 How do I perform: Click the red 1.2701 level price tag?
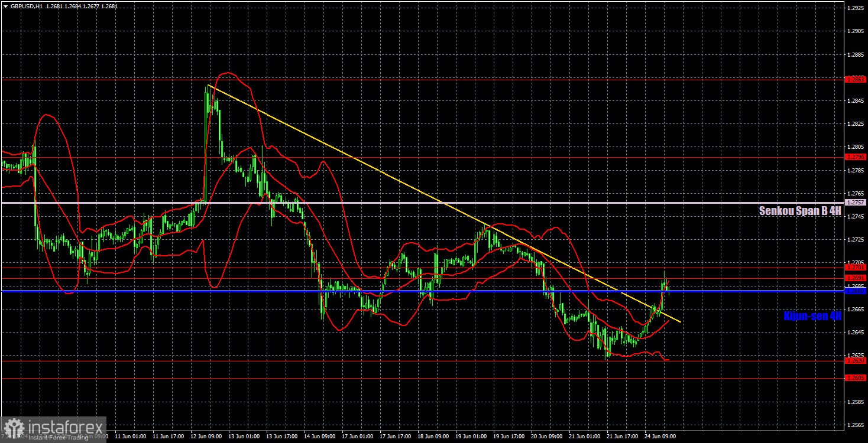coord(856,268)
